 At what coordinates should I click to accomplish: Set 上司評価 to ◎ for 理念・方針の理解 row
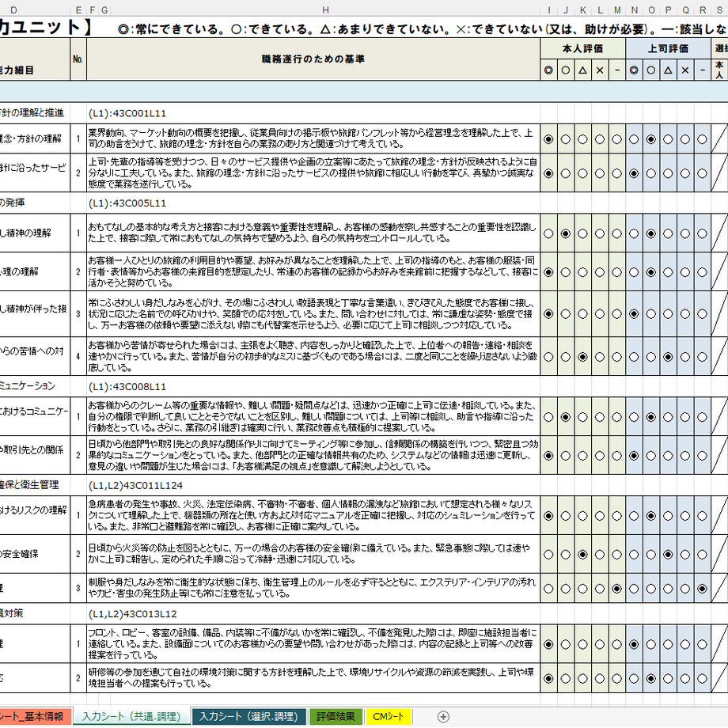[x=634, y=139]
